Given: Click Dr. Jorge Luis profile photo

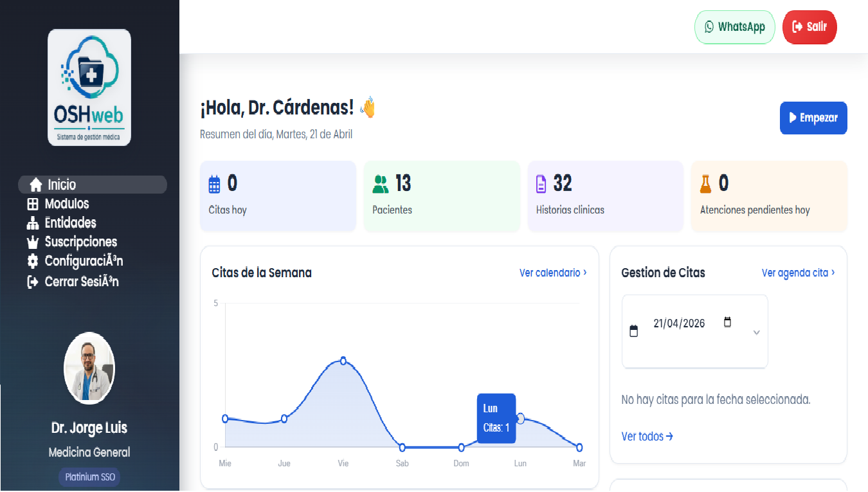Looking at the screenshot, I should (89, 368).
